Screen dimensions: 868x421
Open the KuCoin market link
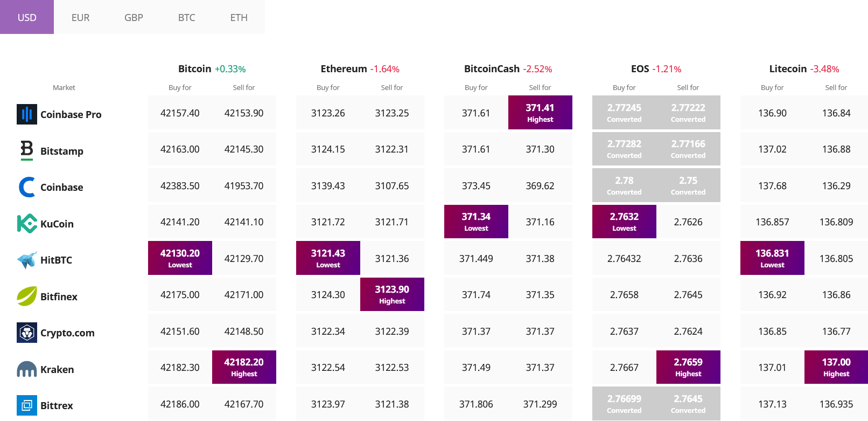pyautogui.click(x=57, y=224)
